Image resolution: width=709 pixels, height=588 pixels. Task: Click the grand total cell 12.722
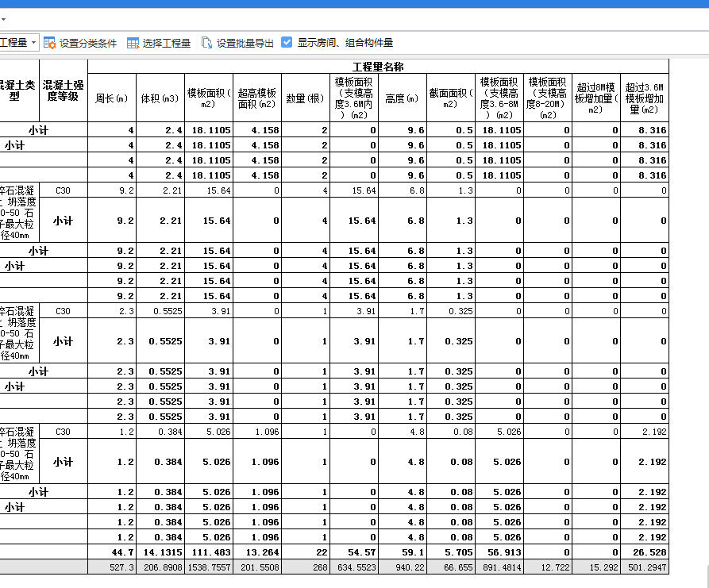547,567
